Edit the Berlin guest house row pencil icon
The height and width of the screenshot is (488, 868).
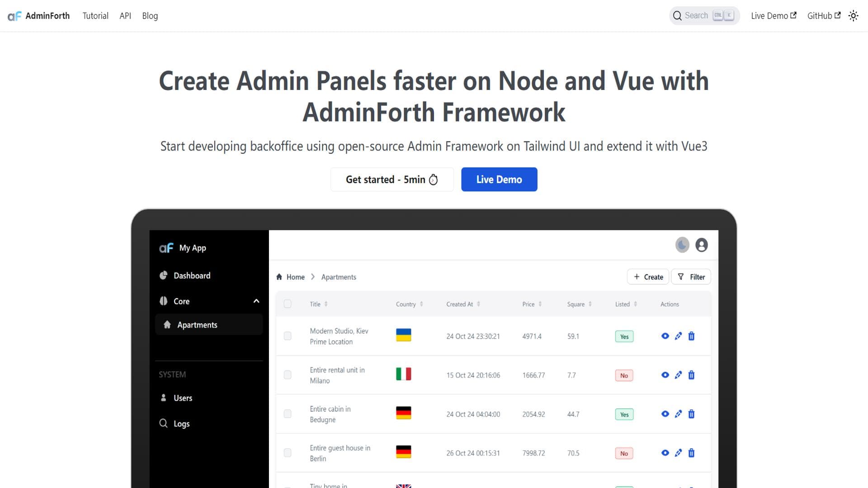coord(678,452)
